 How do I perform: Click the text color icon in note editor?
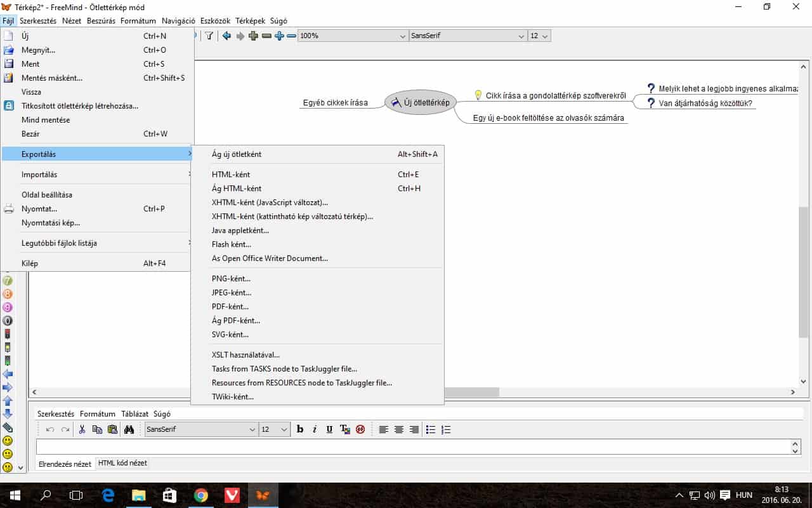(345, 429)
